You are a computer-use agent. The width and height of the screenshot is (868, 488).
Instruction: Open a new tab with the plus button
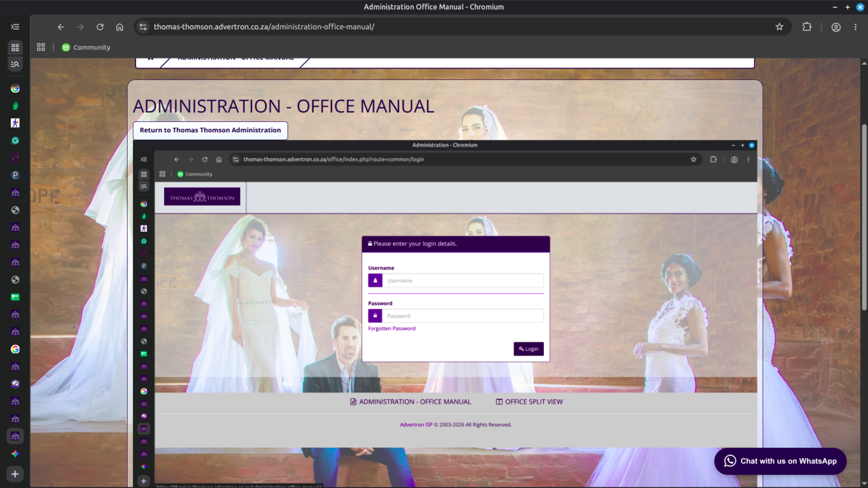15,474
